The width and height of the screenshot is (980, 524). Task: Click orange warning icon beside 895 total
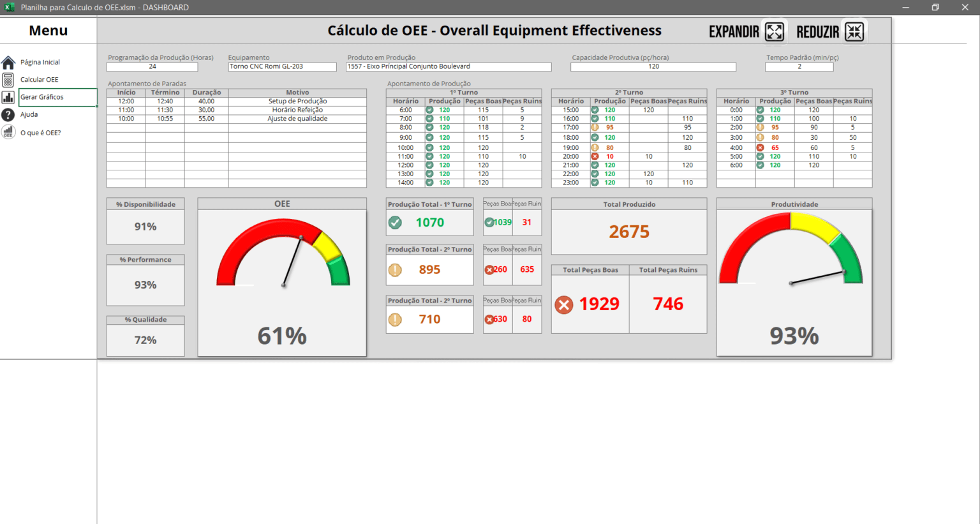tap(396, 269)
